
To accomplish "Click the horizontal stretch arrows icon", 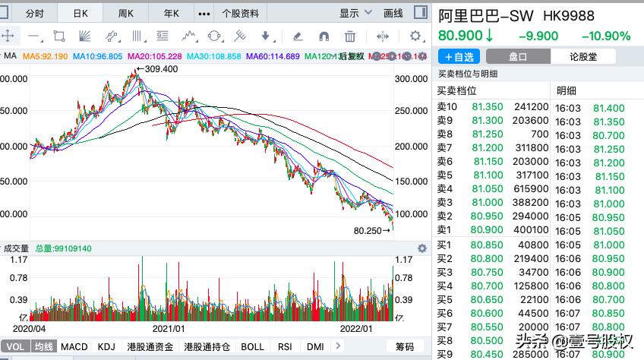I will point(383,36).
